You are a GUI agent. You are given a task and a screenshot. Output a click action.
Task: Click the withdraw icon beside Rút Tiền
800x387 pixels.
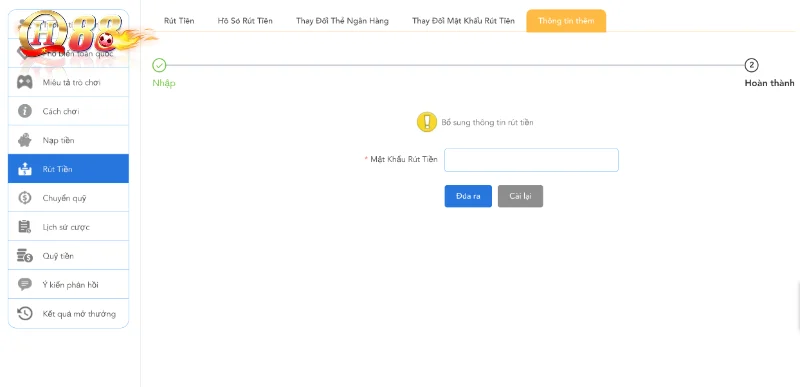(24, 169)
